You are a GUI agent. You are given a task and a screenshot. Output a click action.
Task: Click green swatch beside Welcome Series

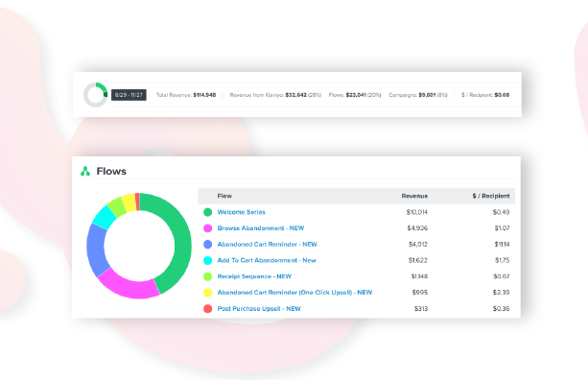(x=208, y=212)
